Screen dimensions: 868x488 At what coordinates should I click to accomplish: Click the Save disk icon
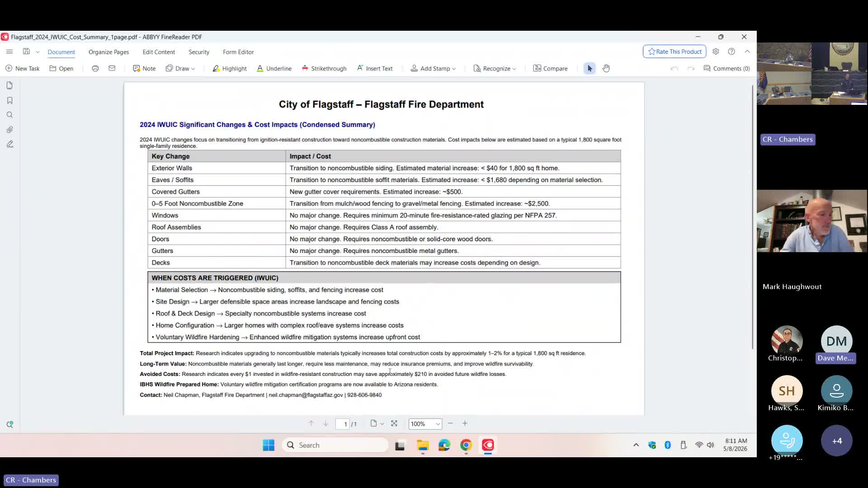tap(27, 52)
